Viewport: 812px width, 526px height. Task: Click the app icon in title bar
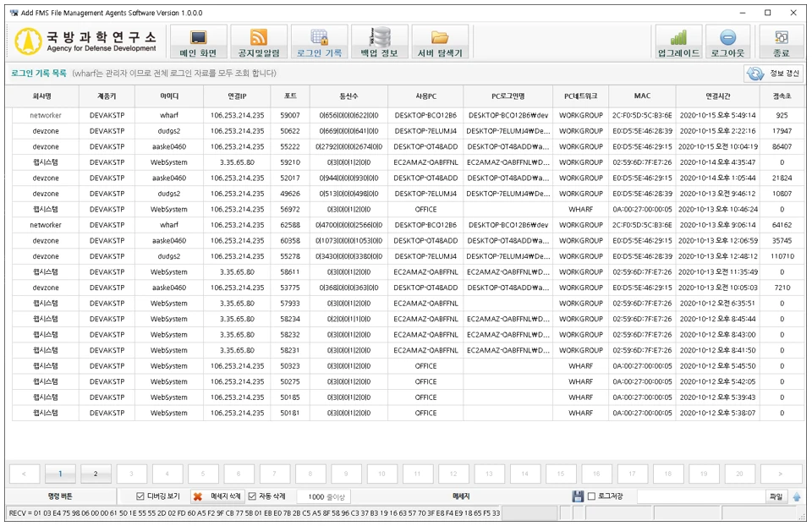pos(14,13)
